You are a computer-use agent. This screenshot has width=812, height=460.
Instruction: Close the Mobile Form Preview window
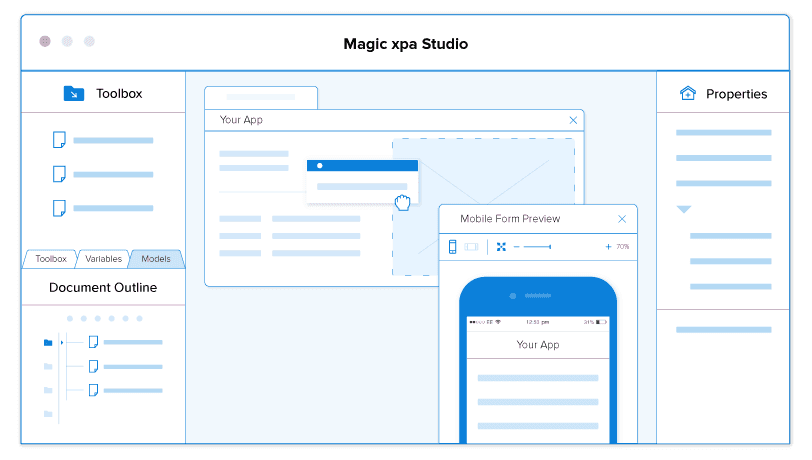(x=622, y=219)
